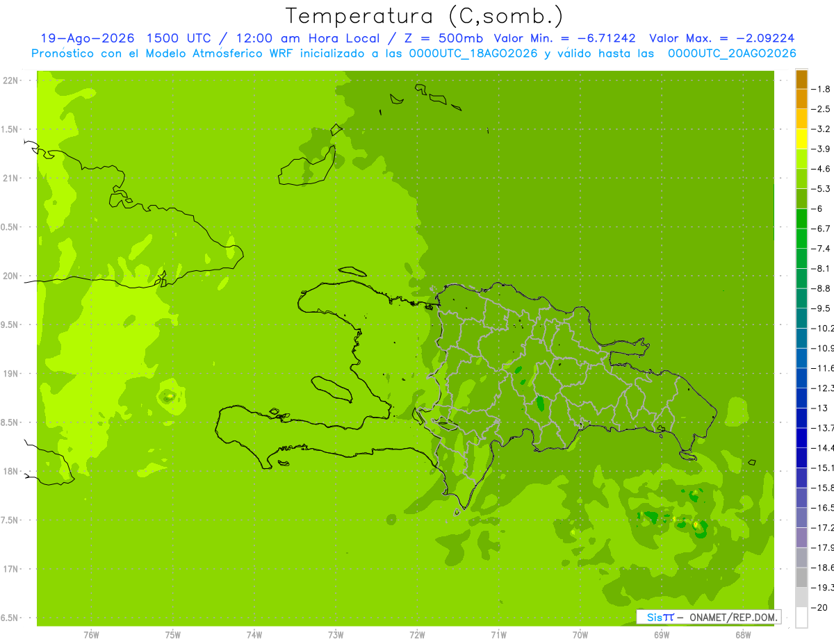Select the "Z = 500mb" level label

pos(444,38)
